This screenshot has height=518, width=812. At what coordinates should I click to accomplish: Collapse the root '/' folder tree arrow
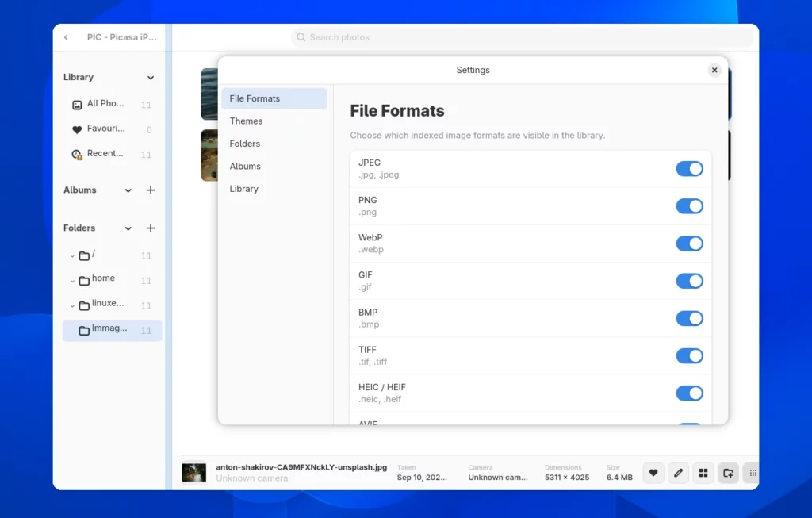(x=72, y=256)
